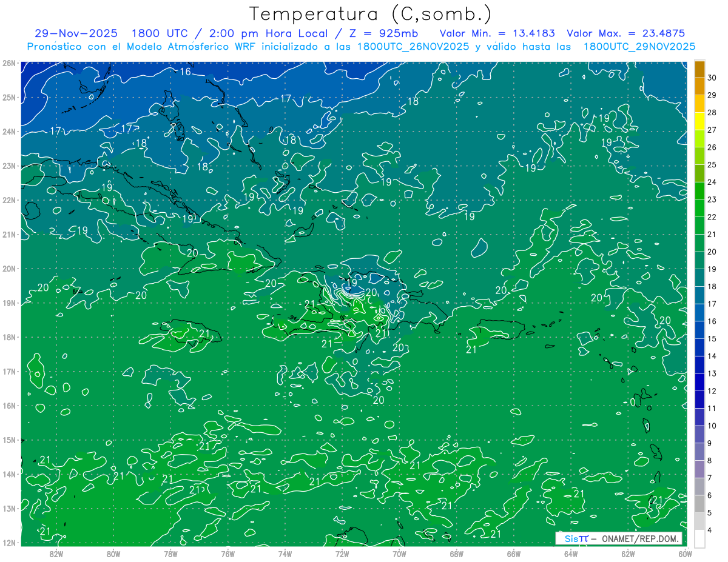Click the colorbar label "4"
This screenshot has width=728, height=562.
(710, 530)
